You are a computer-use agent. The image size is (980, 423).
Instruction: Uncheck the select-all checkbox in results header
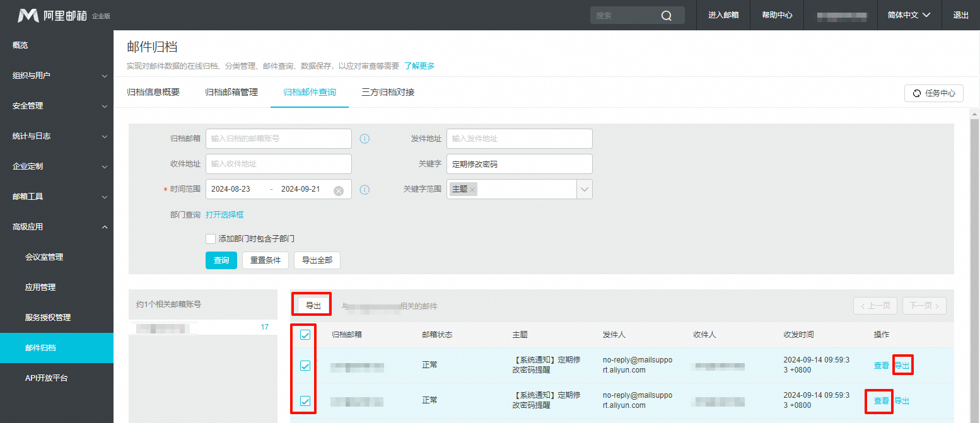(304, 335)
